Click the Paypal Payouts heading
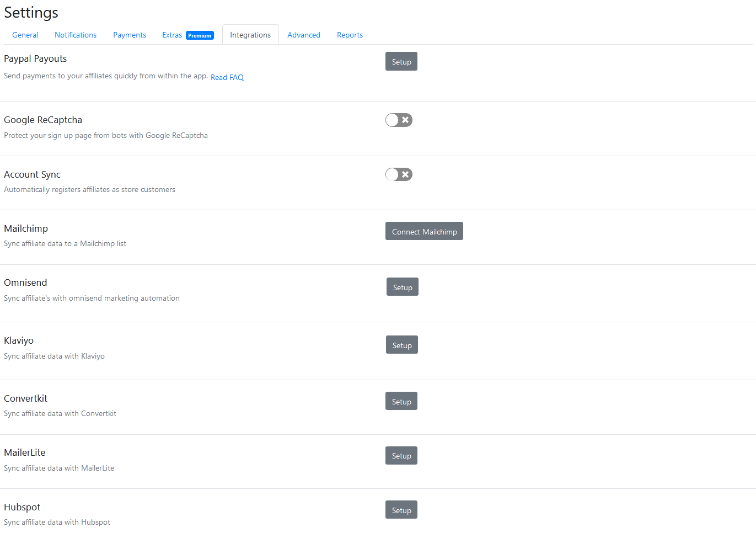The width and height of the screenshot is (756, 533). click(x=35, y=58)
